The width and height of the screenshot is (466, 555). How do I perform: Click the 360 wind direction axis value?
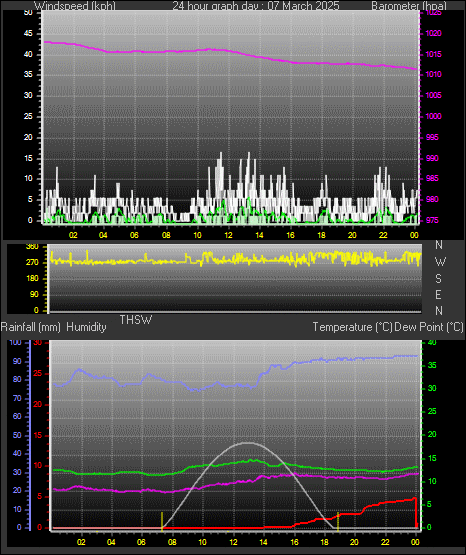[x=32, y=247]
